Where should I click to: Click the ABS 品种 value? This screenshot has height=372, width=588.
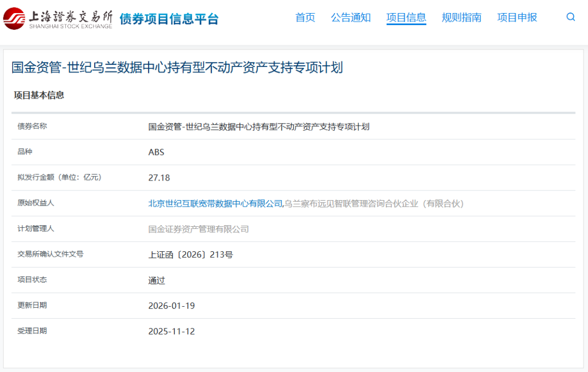[156, 152]
